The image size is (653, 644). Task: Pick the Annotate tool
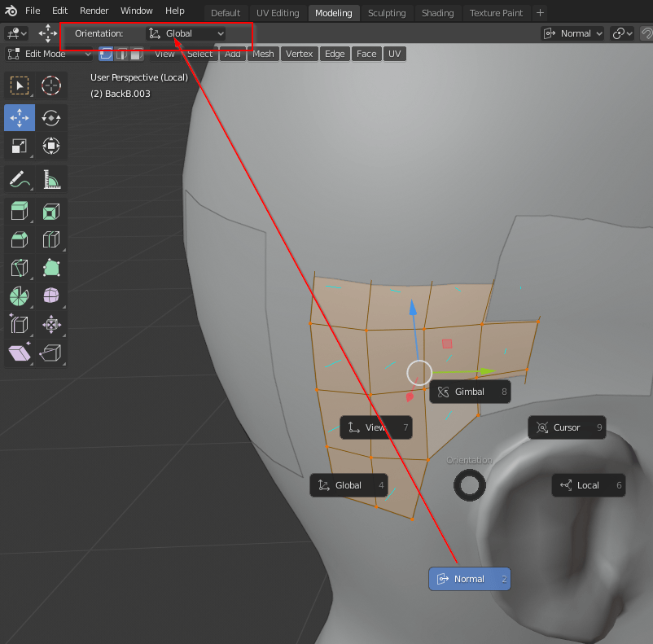click(x=20, y=178)
